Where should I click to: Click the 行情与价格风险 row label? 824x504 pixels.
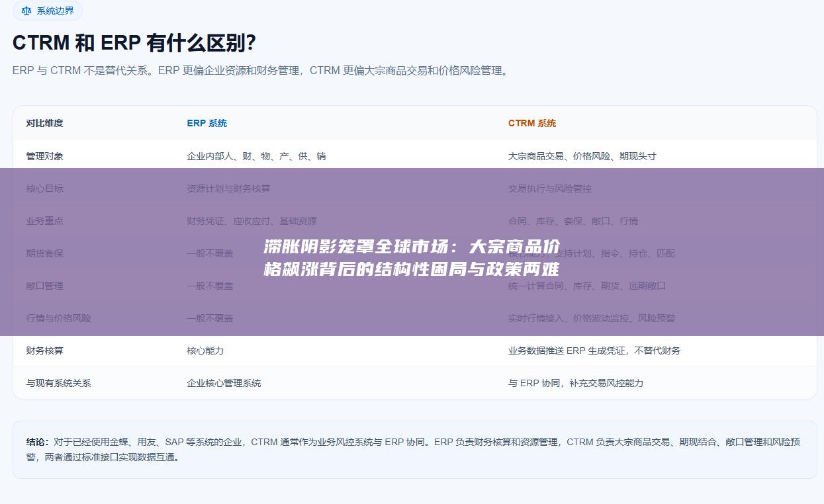[x=59, y=318]
